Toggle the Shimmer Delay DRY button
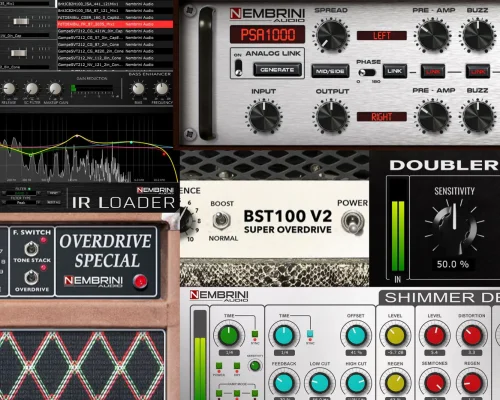The height and width of the screenshot is (400, 500). (237, 366)
